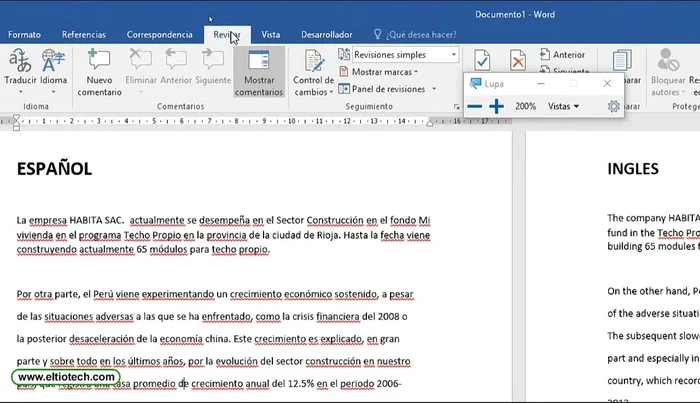Viewport: 700px width, 403px height.
Task: Open the Vistas dropdown in Lupa
Action: [563, 106]
